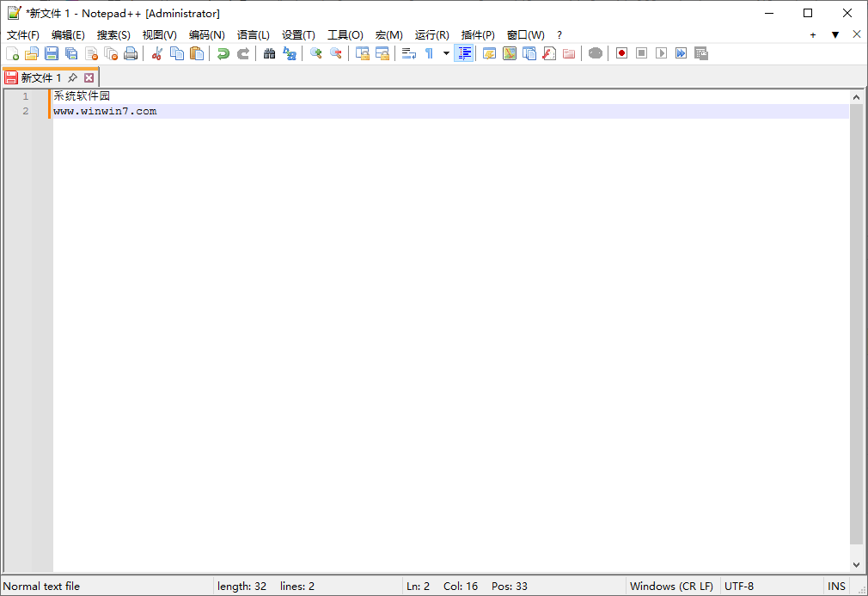Viewport: 868px width, 596px height.
Task: Open the 窗口(W) menu
Action: click(x=525, y=35)
